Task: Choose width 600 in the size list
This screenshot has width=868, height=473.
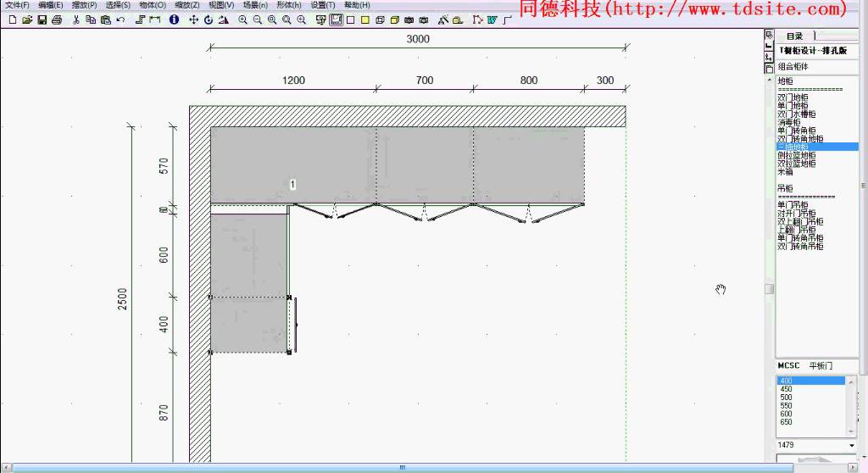Action: 786,414
